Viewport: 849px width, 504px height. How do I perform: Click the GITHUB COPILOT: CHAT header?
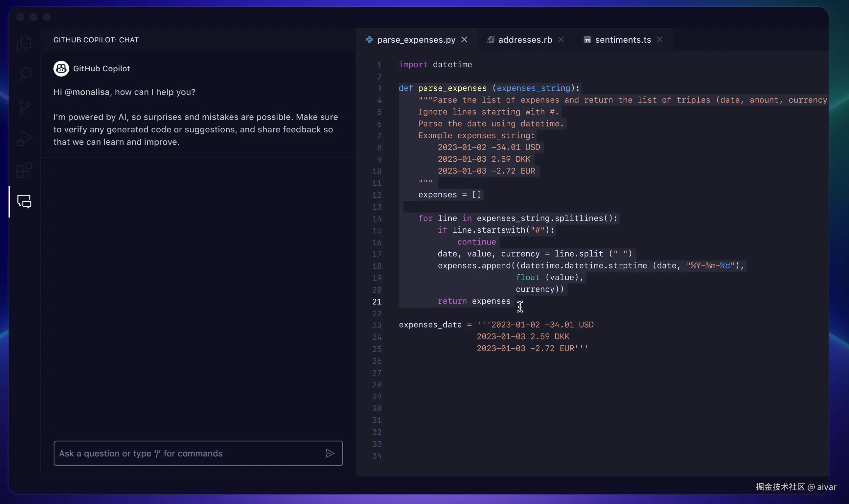tap(96, 40)
